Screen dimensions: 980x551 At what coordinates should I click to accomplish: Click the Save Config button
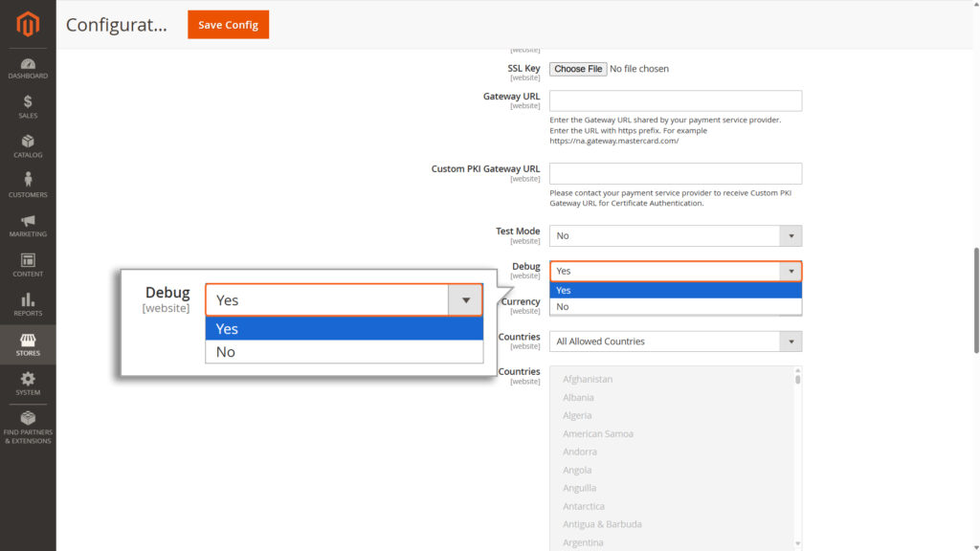pyautogui.click(x=228, y=25)
